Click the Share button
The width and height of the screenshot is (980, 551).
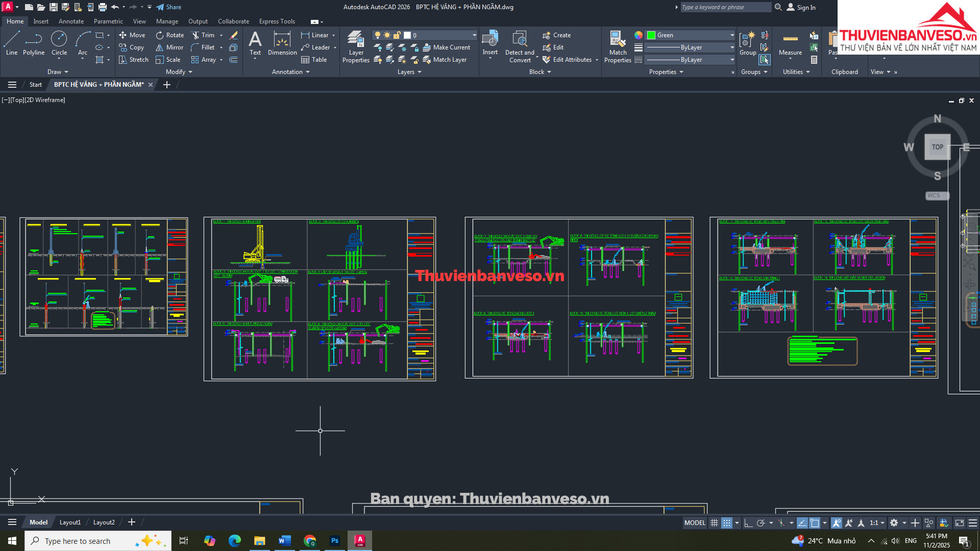(169, 7)
